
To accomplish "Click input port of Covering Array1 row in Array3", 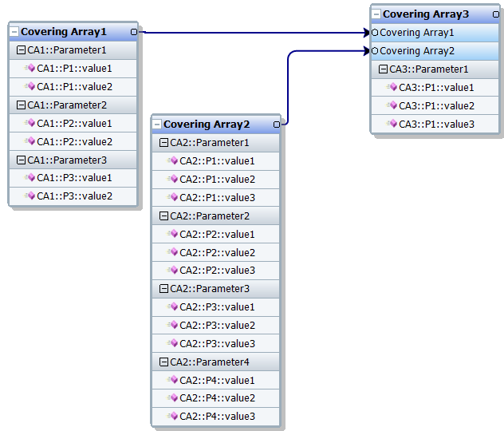I will coord(375,33).
